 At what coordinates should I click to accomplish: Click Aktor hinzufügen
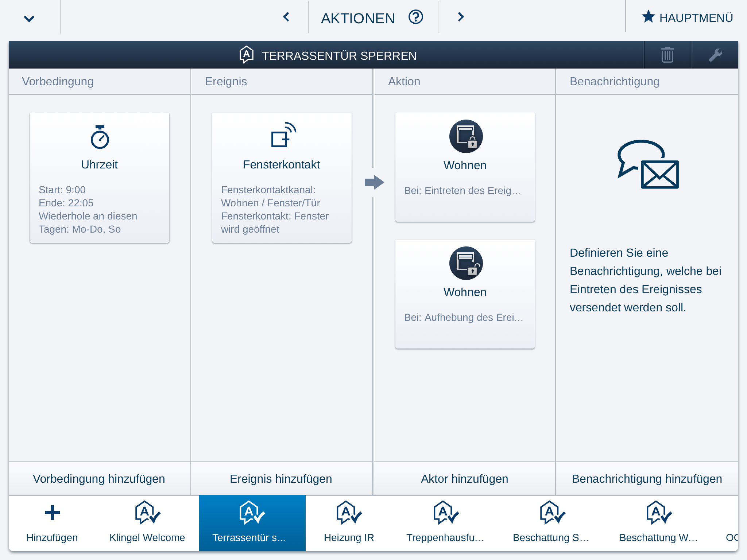coord(465,479)
